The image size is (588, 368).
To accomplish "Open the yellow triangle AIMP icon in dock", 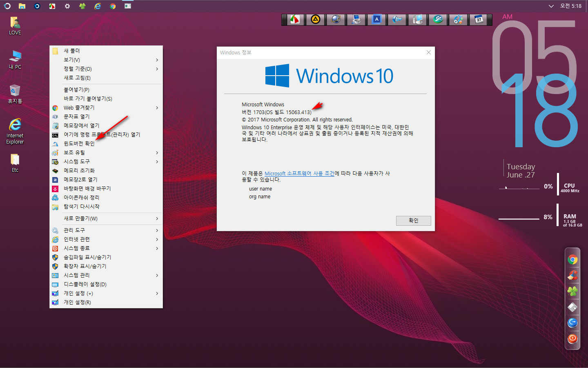I will coord(315,19).
